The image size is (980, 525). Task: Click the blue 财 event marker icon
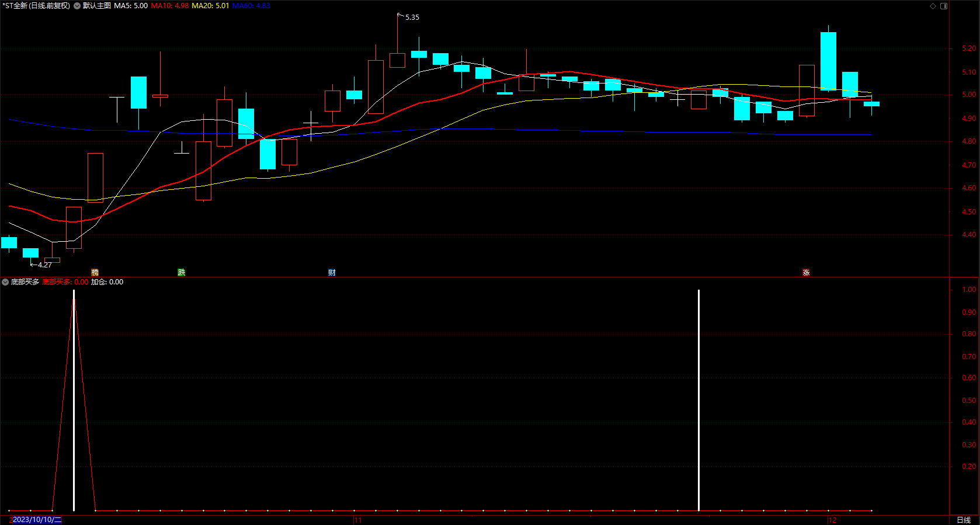(x=332, y=273)
